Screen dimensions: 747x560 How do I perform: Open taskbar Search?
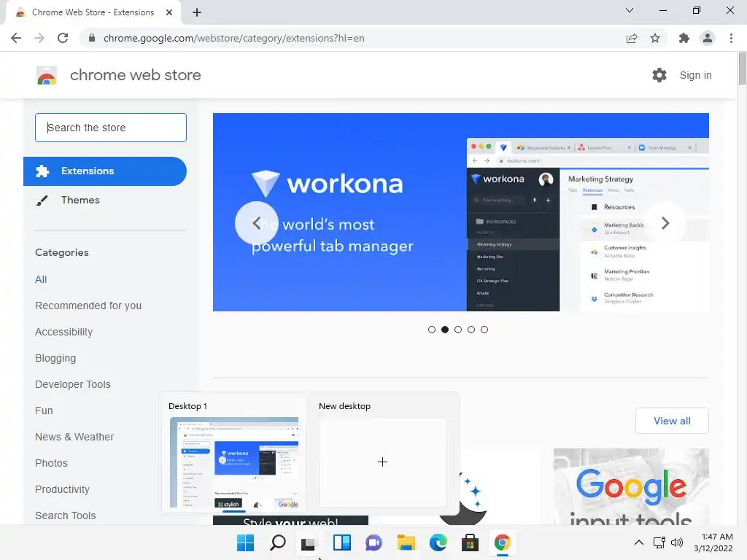click(278, 542)
